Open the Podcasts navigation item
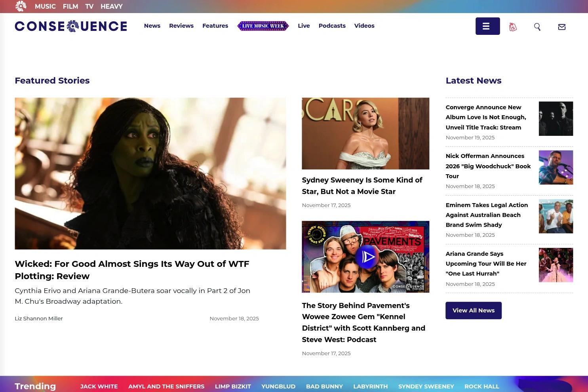The width and height of the screenshot is (588, 392). [x=332, y=26]
